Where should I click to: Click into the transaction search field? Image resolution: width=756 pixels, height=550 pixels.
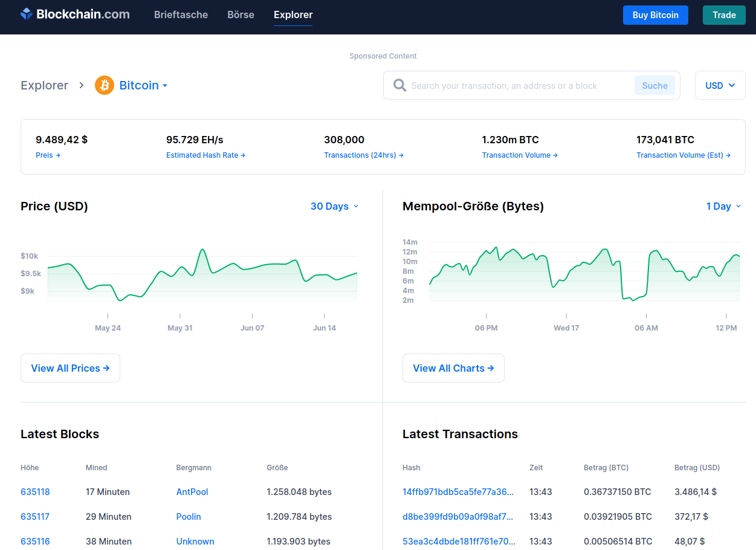[x=520, y=86]
